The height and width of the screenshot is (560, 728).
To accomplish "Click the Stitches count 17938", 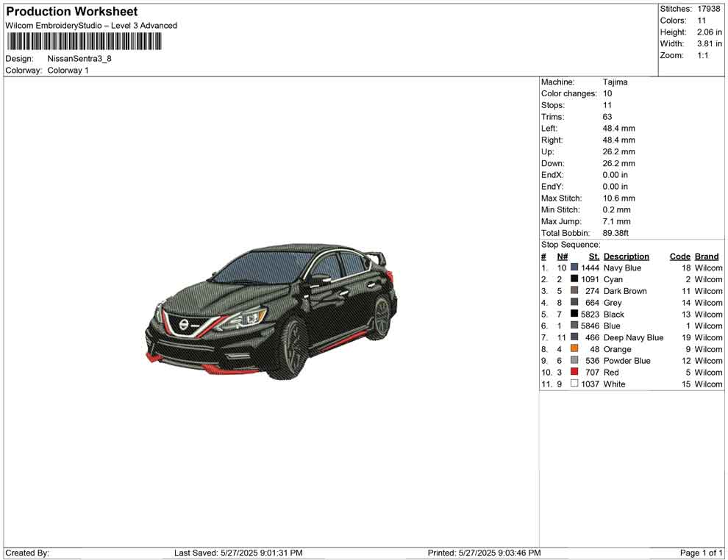I will 708,9.
